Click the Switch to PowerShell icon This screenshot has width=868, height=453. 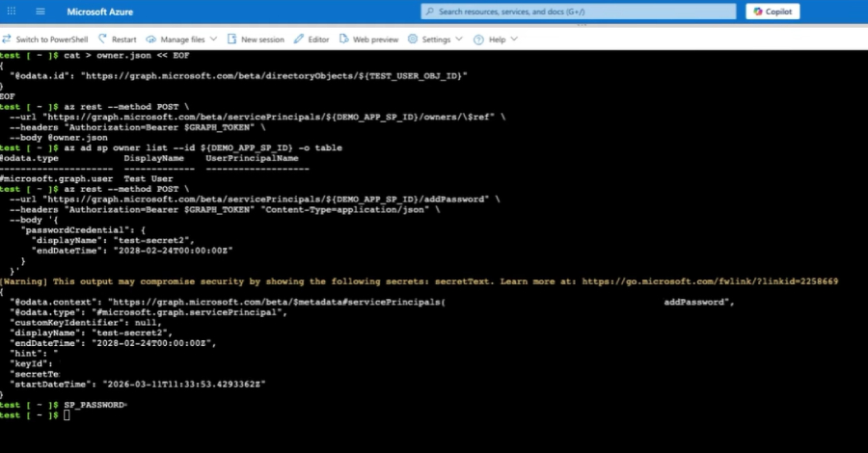point(8,40)
